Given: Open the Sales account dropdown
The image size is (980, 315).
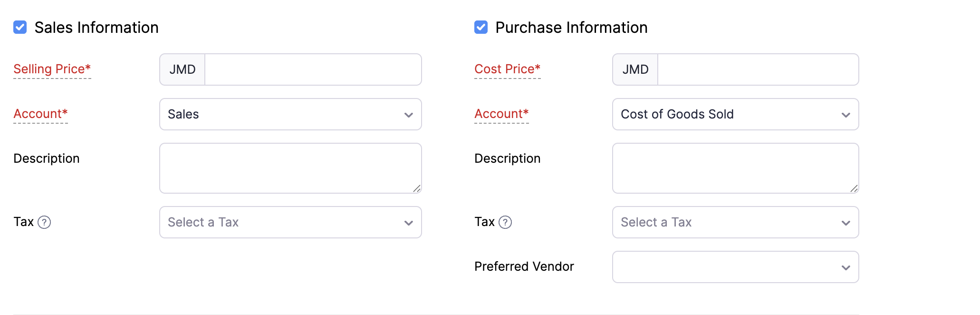Looking at the screenshot, I should (290, 114).
